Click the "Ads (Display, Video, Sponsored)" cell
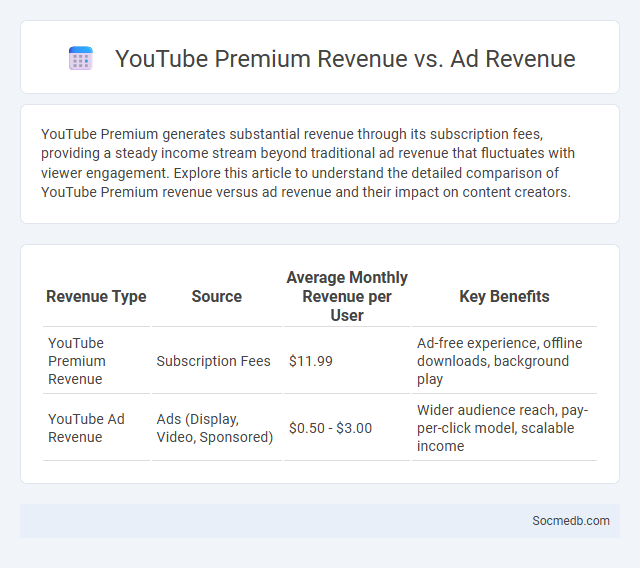Screen dimensions: 640x568 pyautogui.click(x=217, y=428)
